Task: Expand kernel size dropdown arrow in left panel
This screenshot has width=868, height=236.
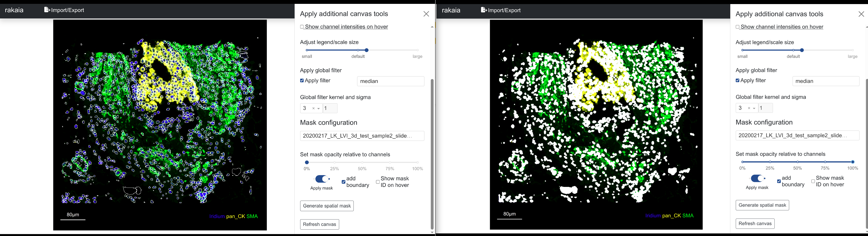Action: 319,108
